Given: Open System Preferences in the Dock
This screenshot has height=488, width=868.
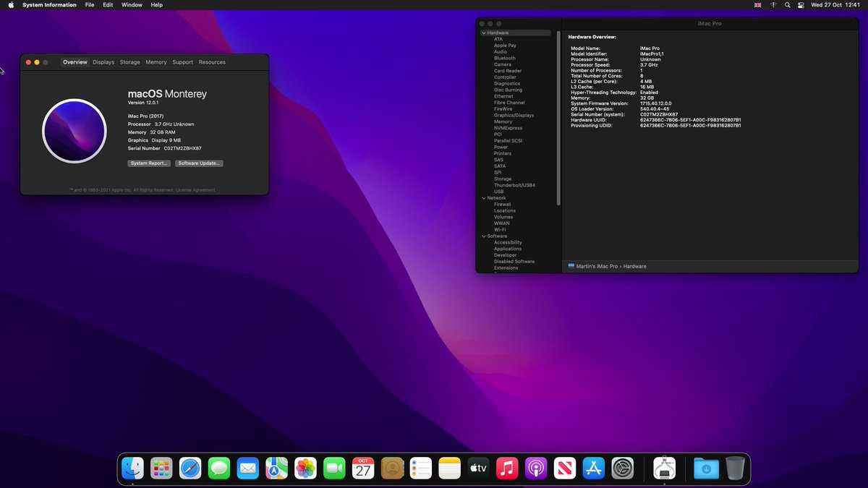Looking at the screenshot, I should (x=623, y=468).
